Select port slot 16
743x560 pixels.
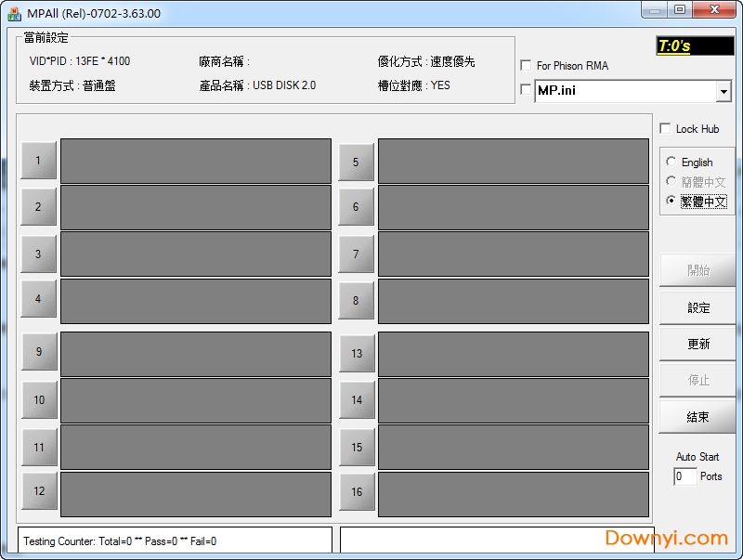pos(357,492)
